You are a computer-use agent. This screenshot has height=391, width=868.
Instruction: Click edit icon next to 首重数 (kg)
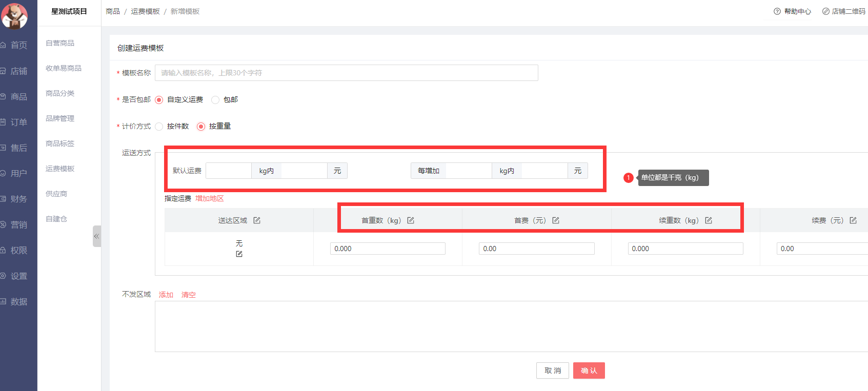point(411,220)
